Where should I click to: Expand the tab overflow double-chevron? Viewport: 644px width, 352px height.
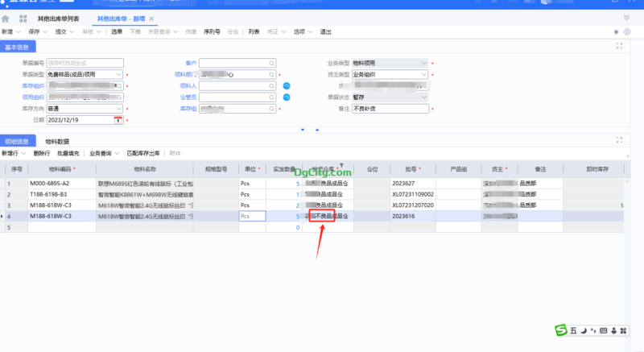pos(626,17)
